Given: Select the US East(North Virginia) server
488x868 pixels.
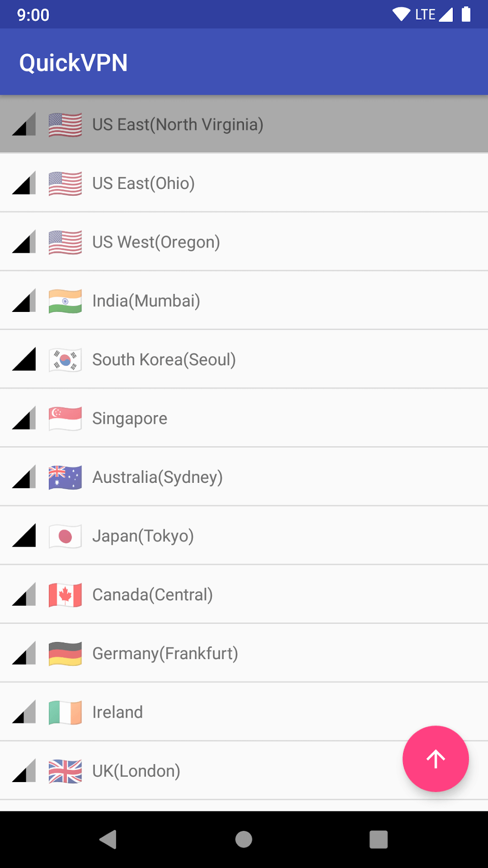Looking at the screenshot, I should click(x=178, y=124).
